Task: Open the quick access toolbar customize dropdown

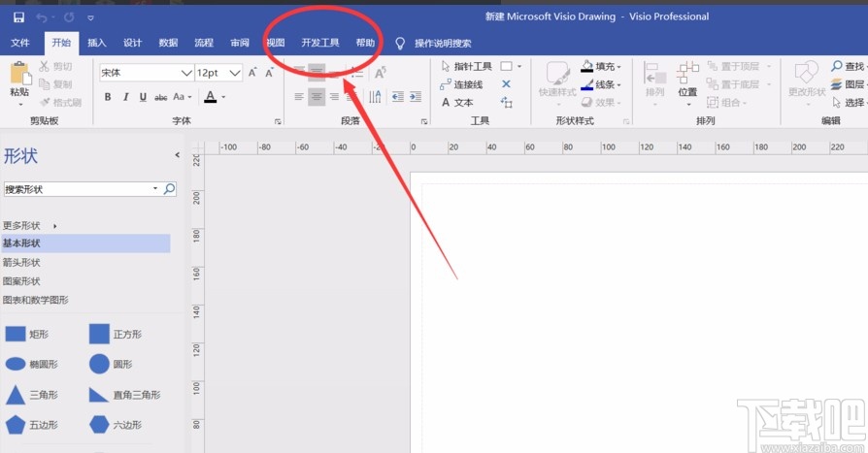Action: click(x=90, y=18)
